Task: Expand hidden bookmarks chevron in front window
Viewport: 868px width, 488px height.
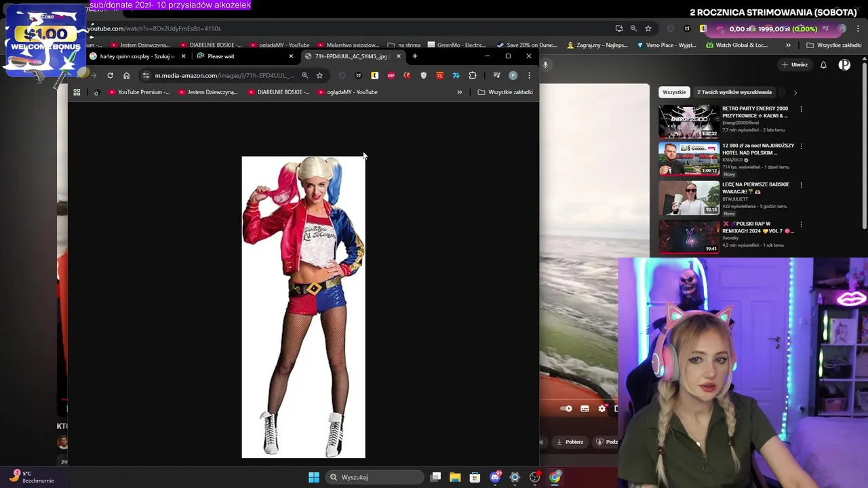Action: 459,92
